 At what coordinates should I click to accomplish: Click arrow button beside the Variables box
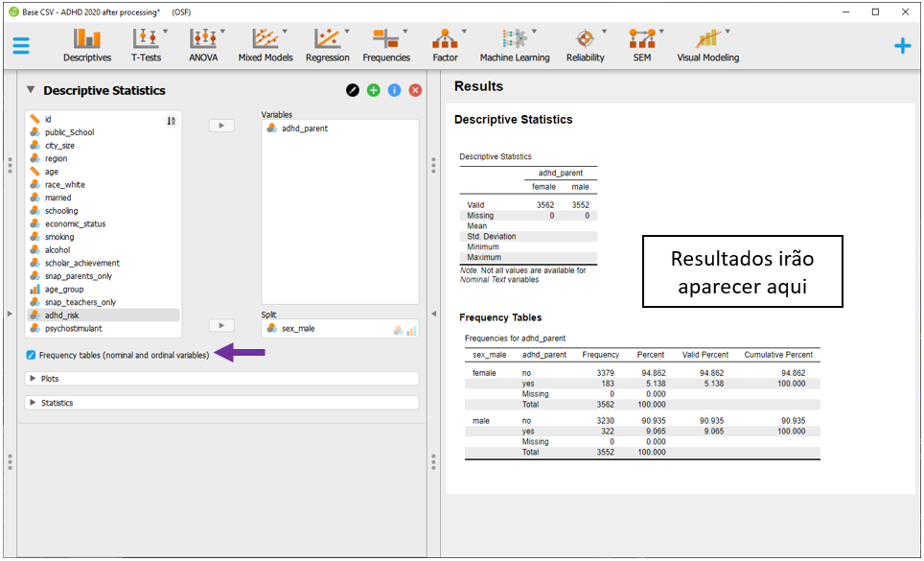tap(221, 126)
